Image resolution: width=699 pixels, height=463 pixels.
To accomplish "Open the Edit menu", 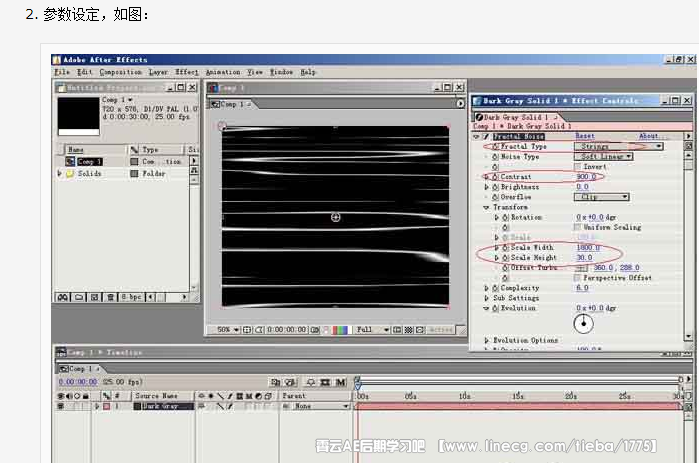I will pyautogui.click(x=84, y=72).
